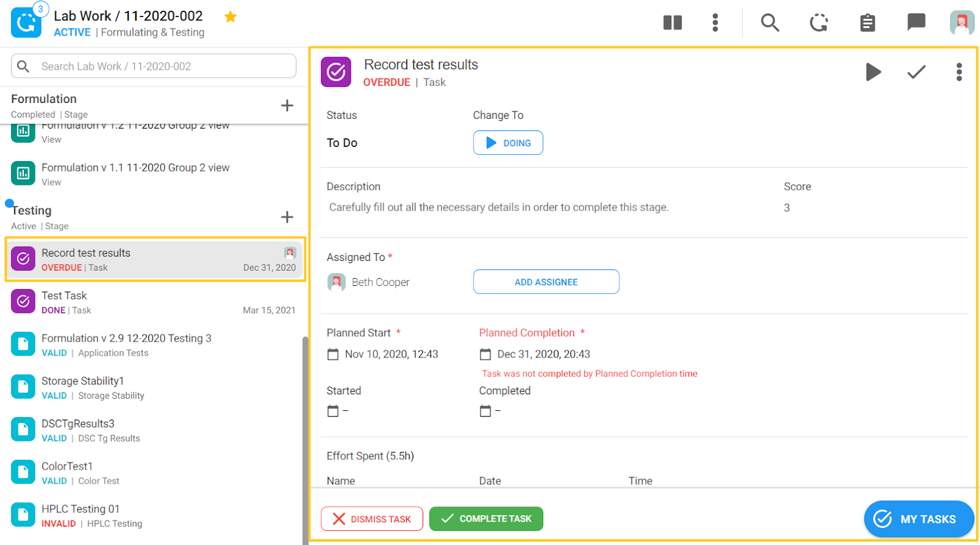The height and width of the screenshot is (545, 980).
Task: Open the user profile avatar
Action: (x=962, y=23)
